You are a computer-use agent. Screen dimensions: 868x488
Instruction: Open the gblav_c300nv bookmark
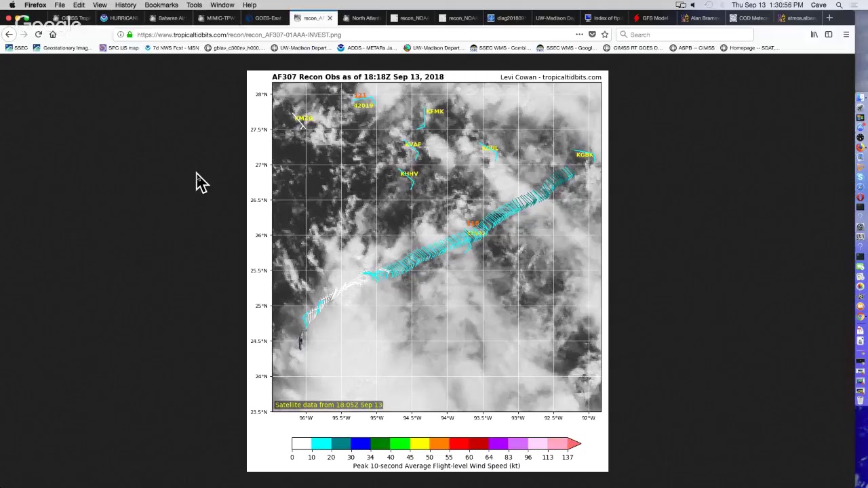point(235,48)
